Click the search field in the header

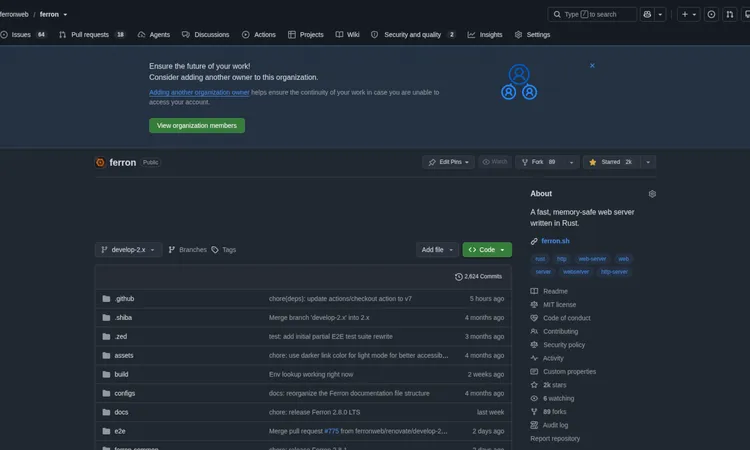click(592, 14)
